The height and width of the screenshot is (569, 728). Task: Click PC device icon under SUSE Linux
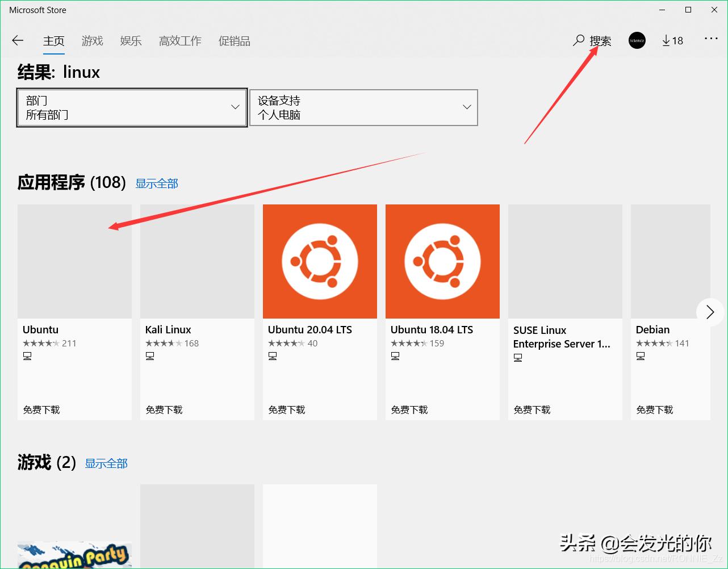point(518,358)
